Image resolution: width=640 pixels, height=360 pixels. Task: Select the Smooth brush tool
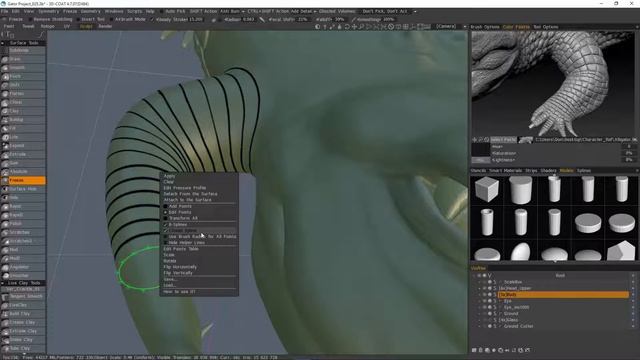[x=23, y=68]
